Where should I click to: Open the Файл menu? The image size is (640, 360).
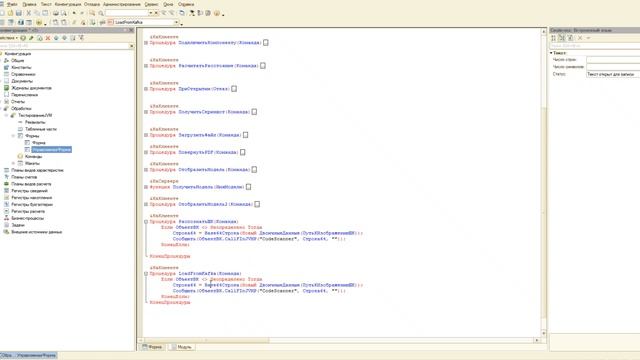coord(12,4)
